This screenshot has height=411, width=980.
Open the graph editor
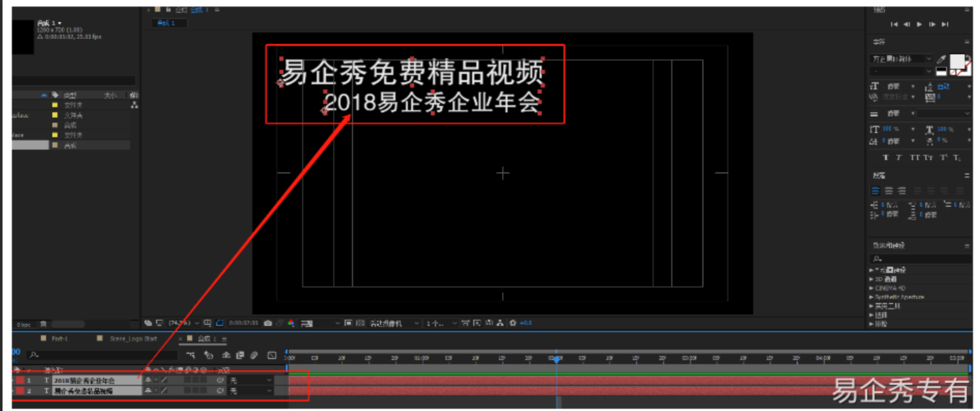click(x=272, y=355)
